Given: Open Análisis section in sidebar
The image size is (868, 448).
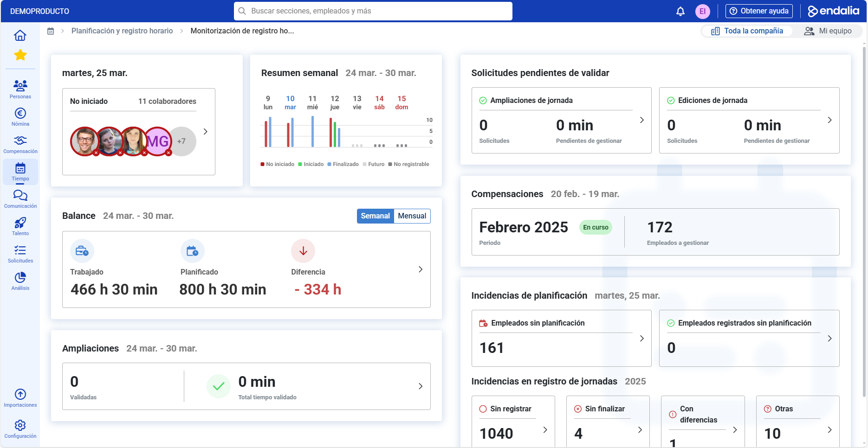Looking at the screenshot, I should click(20, 281).
